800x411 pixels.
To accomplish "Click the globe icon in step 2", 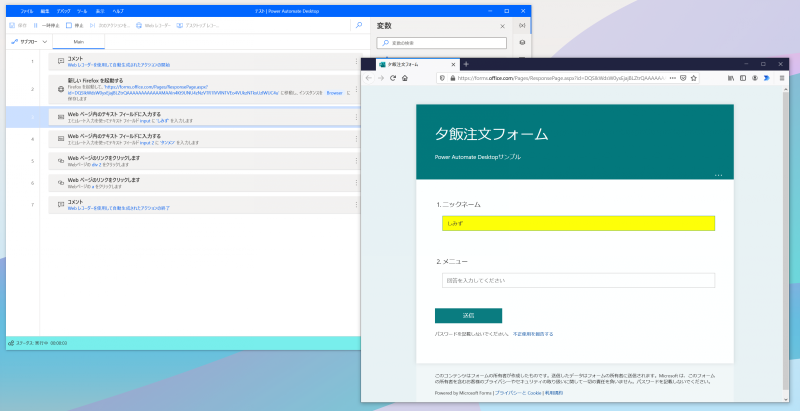I will pyautogui.click(x=61, y=89).
